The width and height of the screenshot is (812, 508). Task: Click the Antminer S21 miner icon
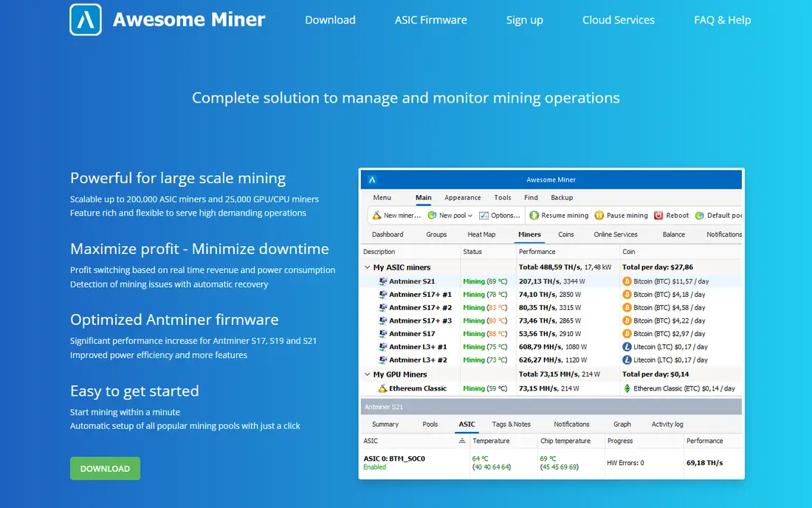[x=382, y=281]
